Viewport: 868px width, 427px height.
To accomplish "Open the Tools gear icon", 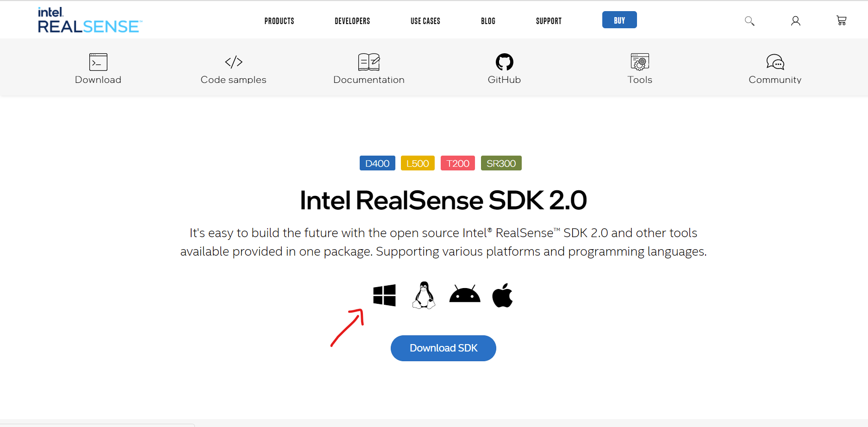I will [640, 62].
